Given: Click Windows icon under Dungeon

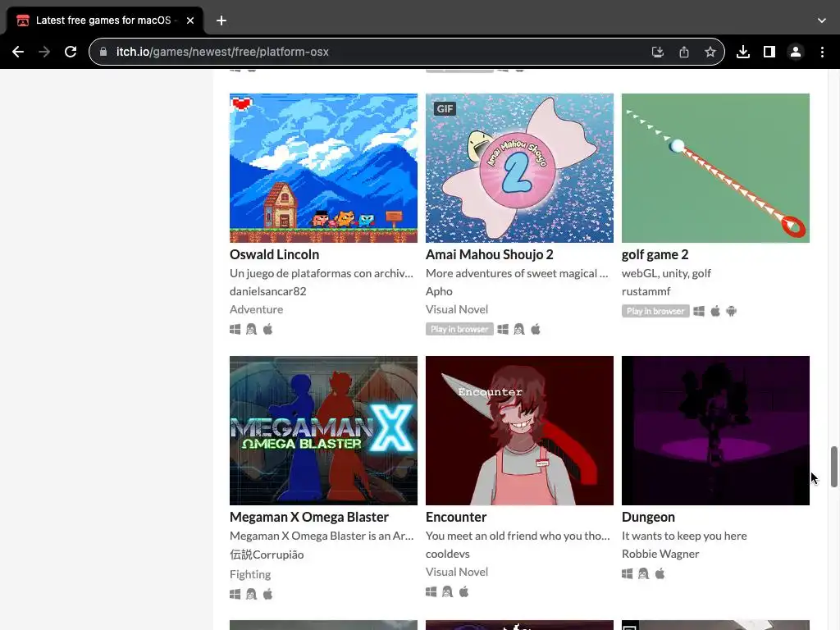Looking at the screenshot, I should 628,573.
